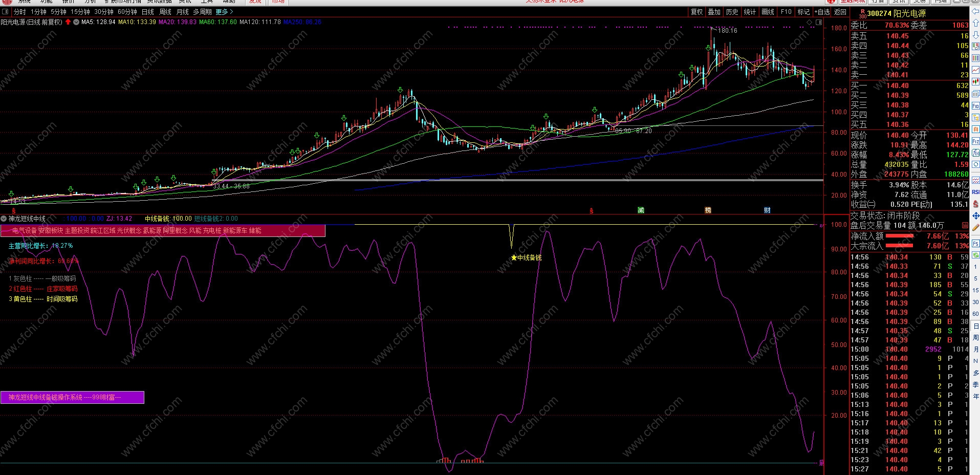Click the diamond icon at chart top right

[x=809, y=23]
